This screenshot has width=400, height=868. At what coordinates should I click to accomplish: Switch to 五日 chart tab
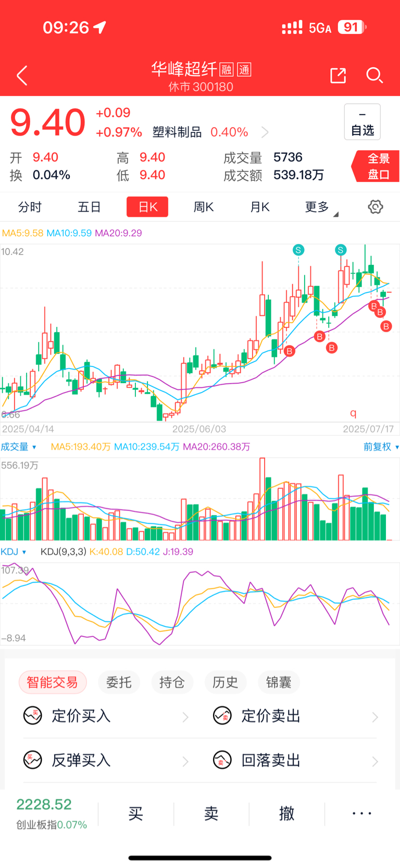[89, 207]
